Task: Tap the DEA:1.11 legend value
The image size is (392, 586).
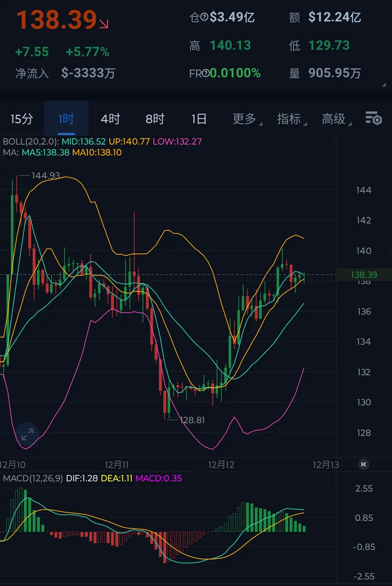Action: pyautogui.click(x=117, y=478)
